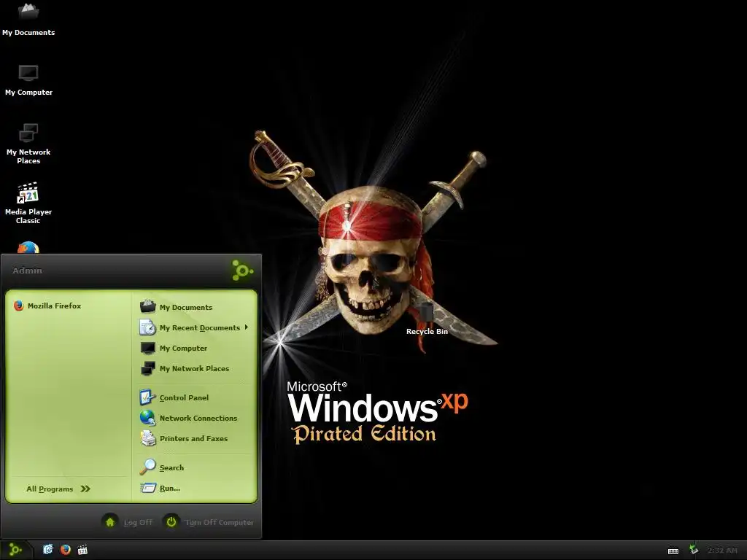Click the keyboard icon in system tray

pyautogui.click(x=673, y=551)
